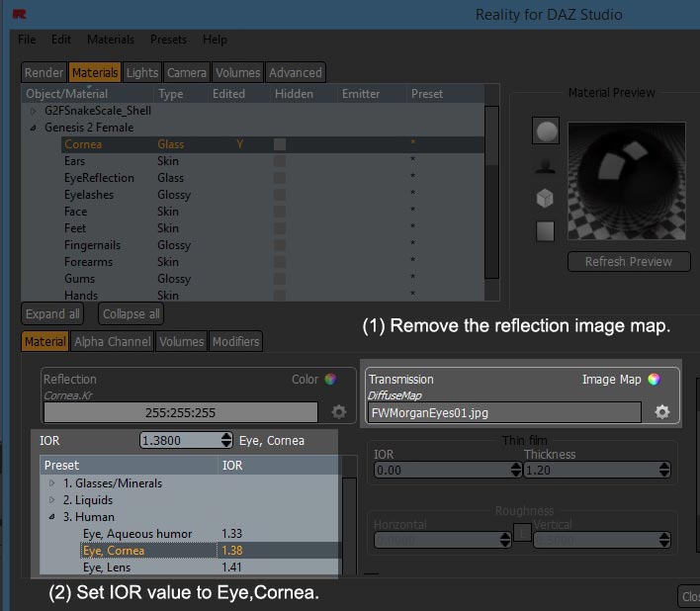Sort by the Object/Material column header
This screenshot has width=700, height=611.
point(87,94)
